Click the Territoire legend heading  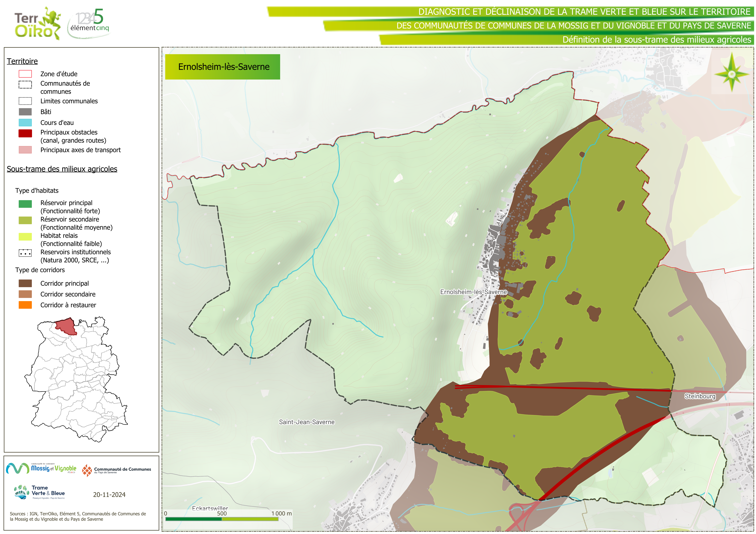[22, 61]
